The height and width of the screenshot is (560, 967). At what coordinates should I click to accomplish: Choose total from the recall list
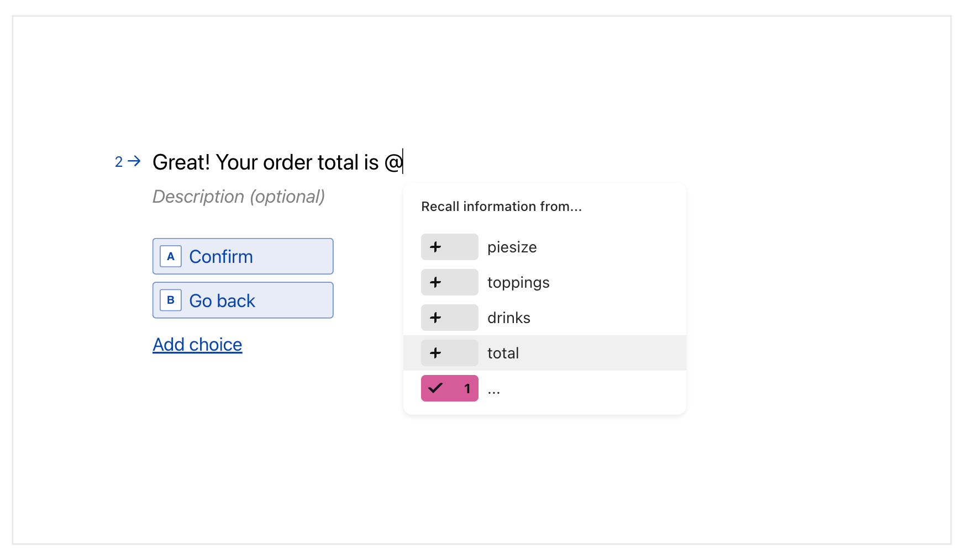point(503,353)
